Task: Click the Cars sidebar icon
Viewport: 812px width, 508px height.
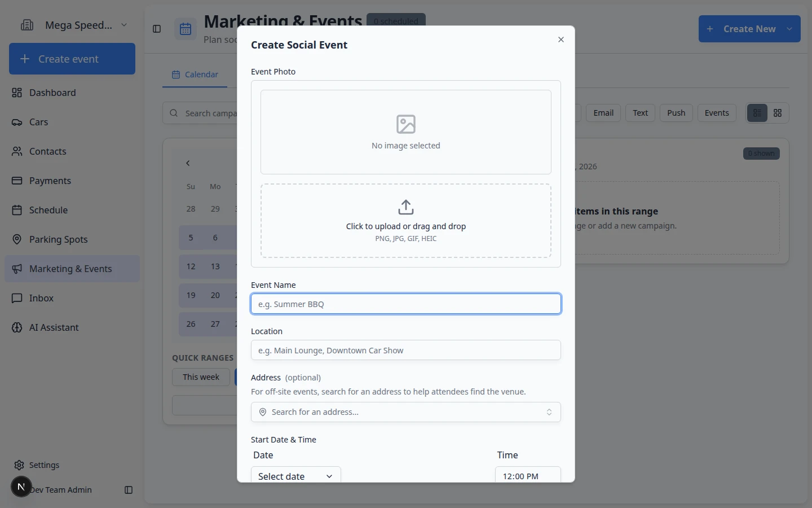Action: 17,122
